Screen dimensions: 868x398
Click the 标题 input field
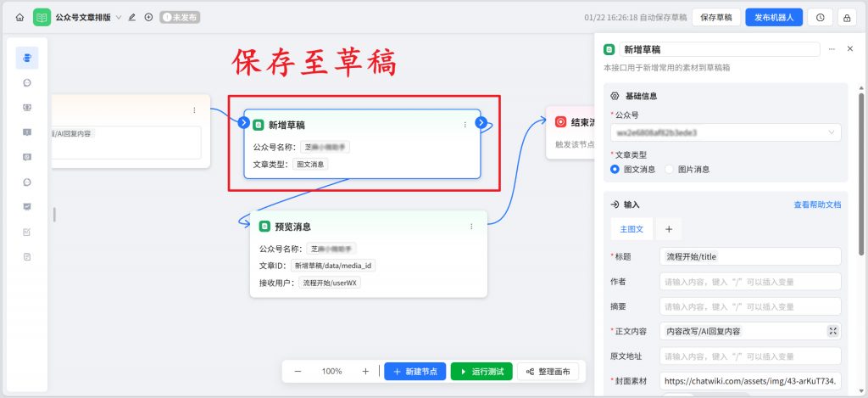pyautogui.click(x=750, y=256)
